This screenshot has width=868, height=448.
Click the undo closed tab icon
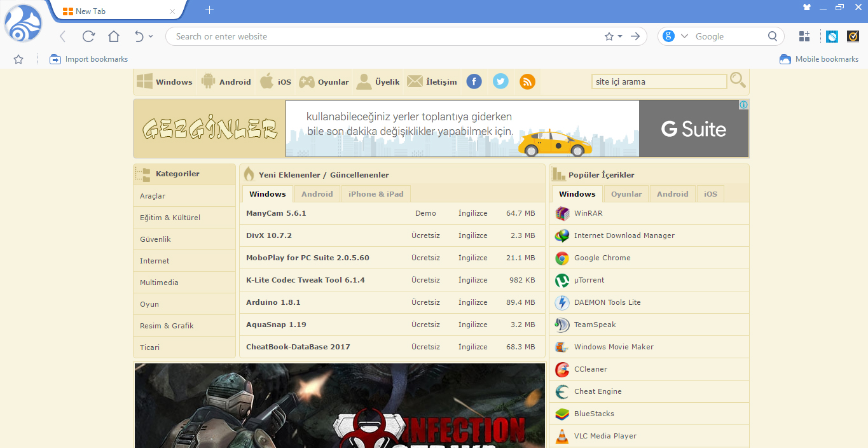tap(139, 36)
